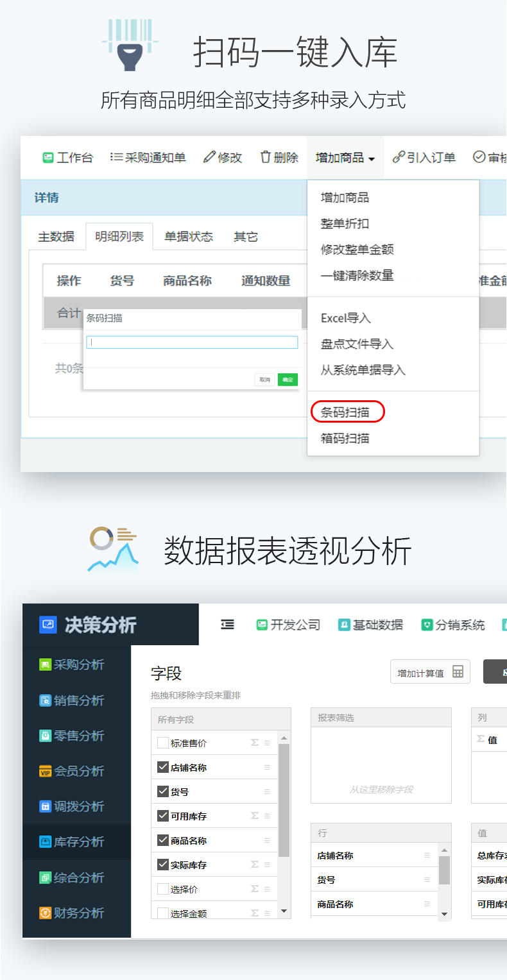The width and height of the screenshot is (507, 980).
Task: Check the 选择金额 field checkbox
Action: coord(163,913)
